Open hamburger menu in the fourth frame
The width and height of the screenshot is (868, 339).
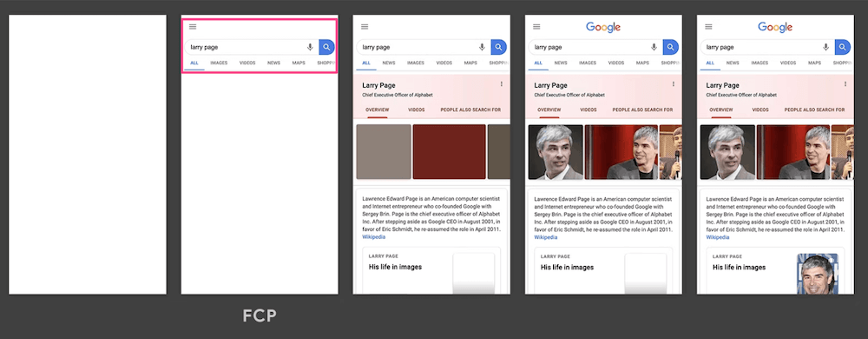coord(536,27)
